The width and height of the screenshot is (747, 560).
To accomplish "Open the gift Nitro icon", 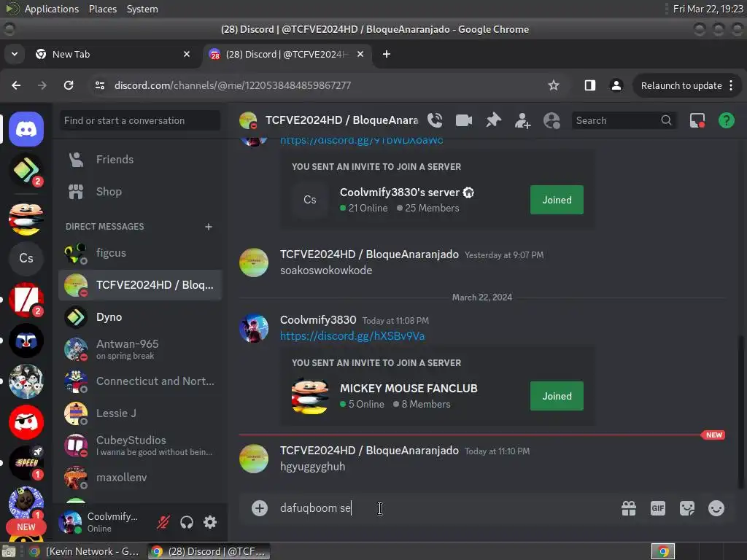I will 629,508.
